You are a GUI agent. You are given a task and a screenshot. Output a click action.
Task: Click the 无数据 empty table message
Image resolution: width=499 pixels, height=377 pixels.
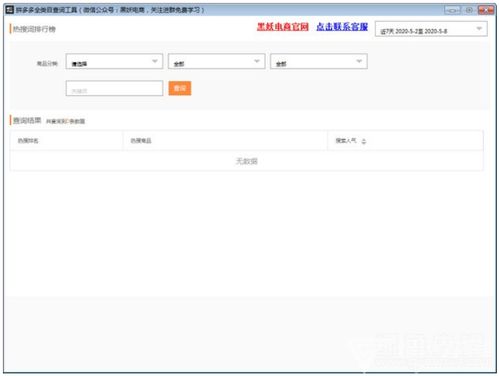click(x=247, y=161)
